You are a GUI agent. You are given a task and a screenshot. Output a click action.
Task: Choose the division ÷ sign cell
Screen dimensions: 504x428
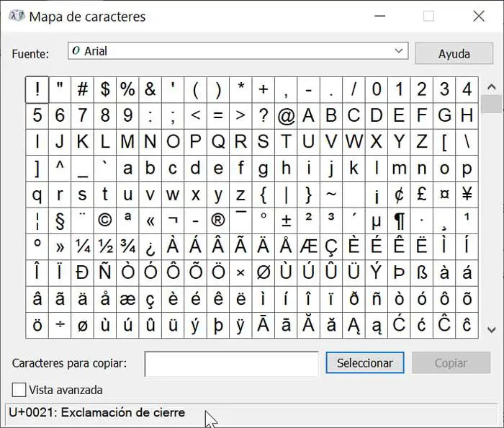click(x=60, y=326)
